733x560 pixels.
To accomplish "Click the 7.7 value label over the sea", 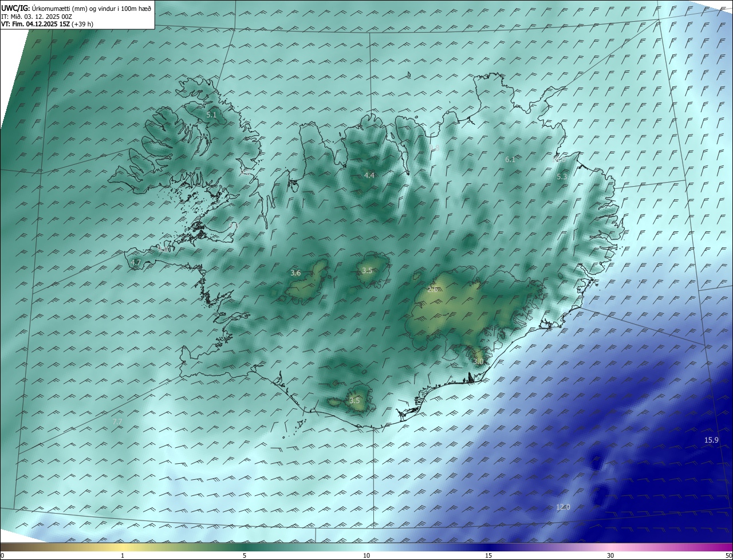I will point(117,421).
